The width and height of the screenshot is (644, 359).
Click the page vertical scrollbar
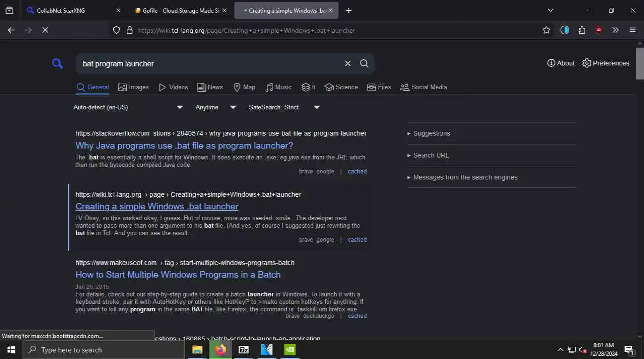click(x=640, y=63)
